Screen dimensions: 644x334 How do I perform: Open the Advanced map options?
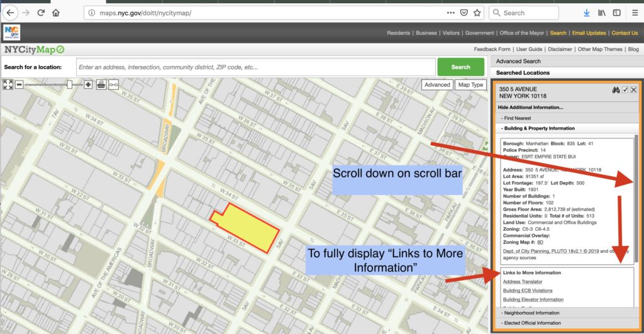coord(437,85)
